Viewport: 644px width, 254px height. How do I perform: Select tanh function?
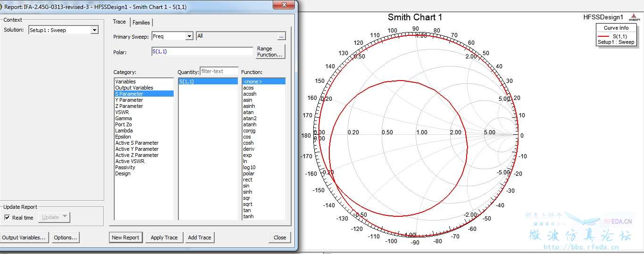(264, 216)
